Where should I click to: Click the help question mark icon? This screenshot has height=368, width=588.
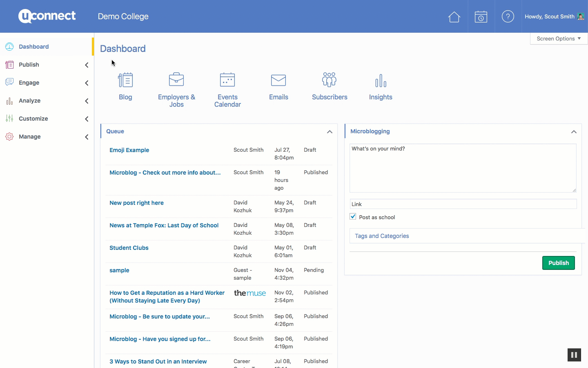pyautogui.click(x=508, y=17)
